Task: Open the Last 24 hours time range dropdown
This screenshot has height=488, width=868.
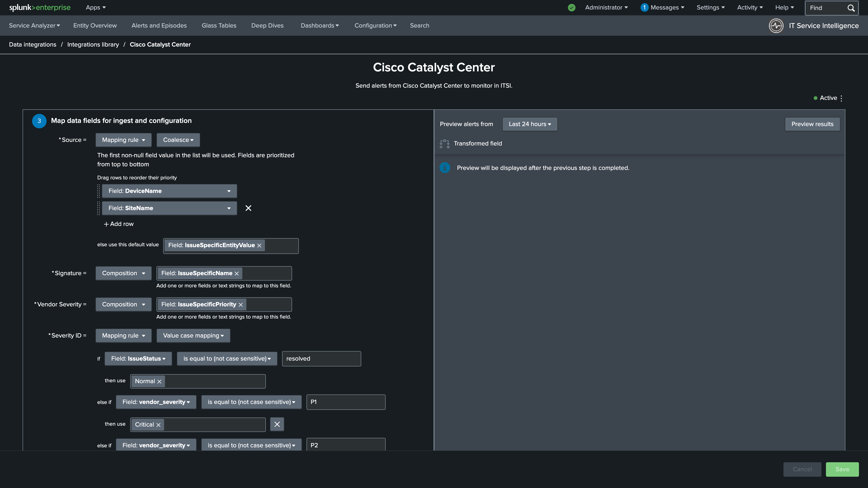Action: [x=530, y=124]
